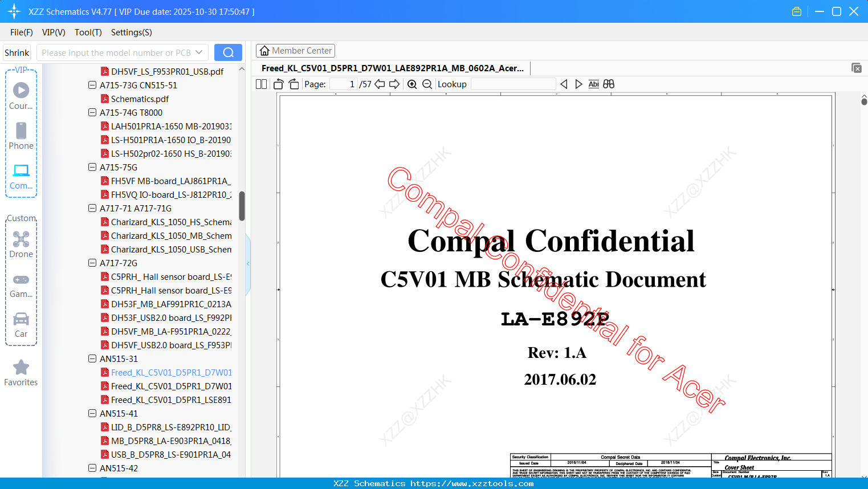Collapse the AN515-42 folder
The image size is (868, 489).
[x=92, y=468]
